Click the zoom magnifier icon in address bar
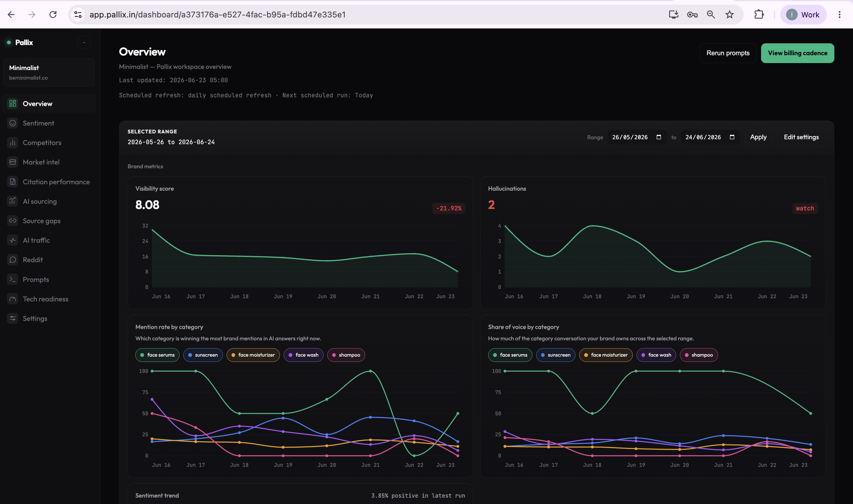This screenshot has width=853, height=504. coord(711,15)
